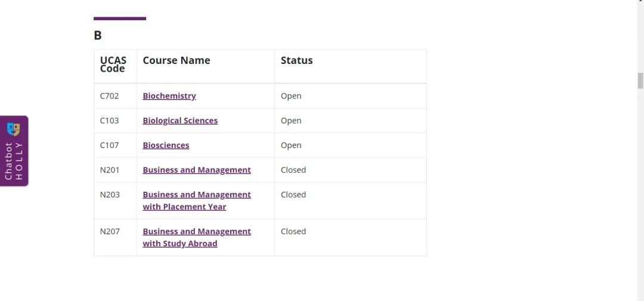
Task: Open Business and Management with Study Abroad
Action: point(197,237)
